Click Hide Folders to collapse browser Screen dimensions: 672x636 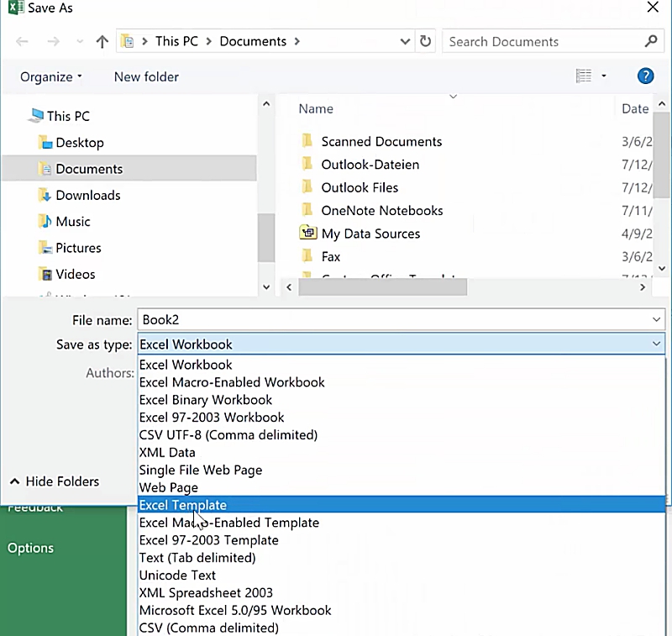[x=55, y=481]
